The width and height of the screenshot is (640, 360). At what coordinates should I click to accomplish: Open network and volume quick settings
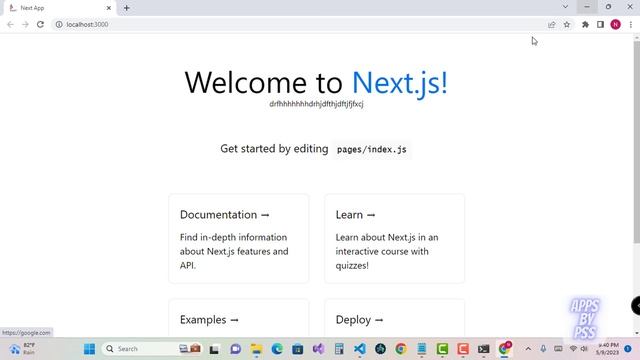[x=579, y=349]
